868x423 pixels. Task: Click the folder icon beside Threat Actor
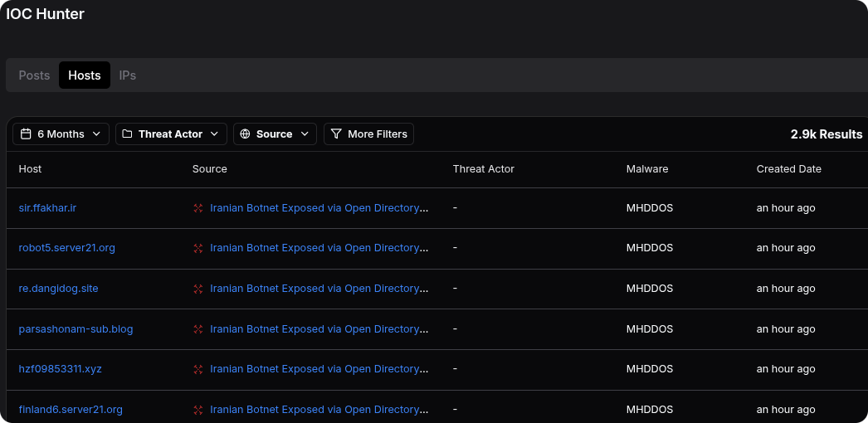click(127, 134)
